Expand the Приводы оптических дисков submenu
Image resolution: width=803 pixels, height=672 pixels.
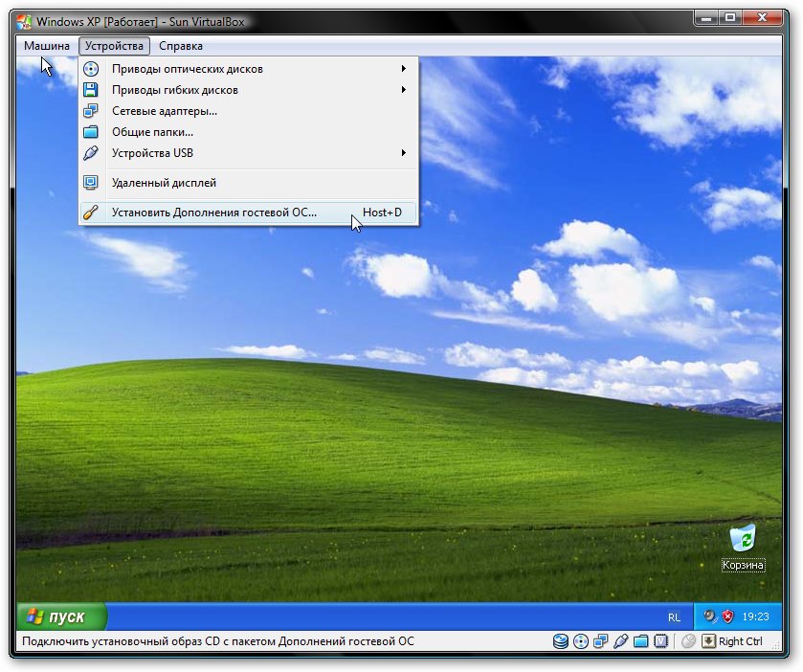187,69
